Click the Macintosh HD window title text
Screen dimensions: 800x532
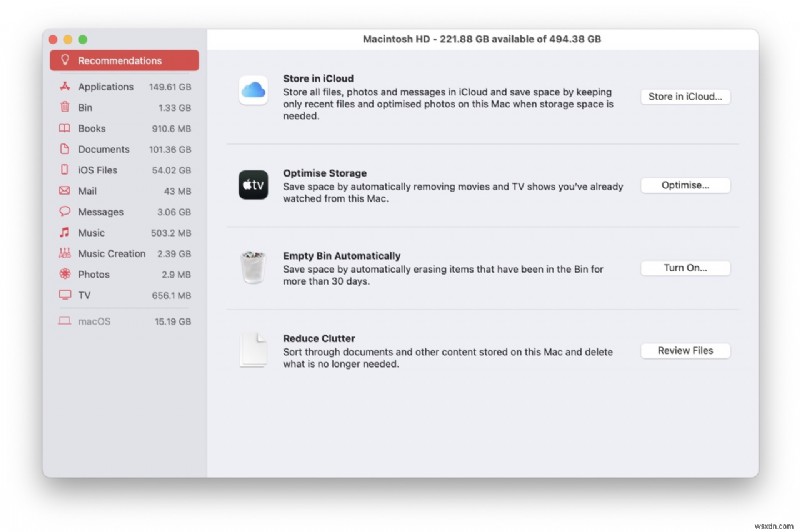[x=482, y=39]
